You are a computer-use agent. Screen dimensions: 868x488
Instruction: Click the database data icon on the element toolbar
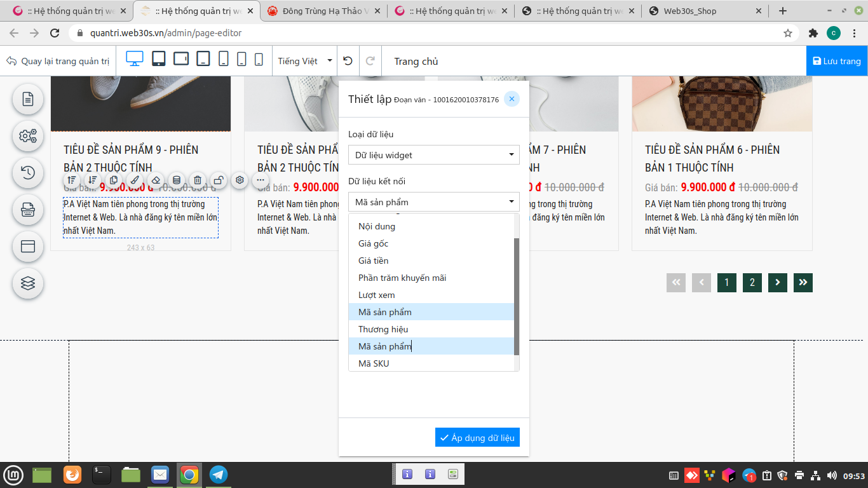pos(177,180)
